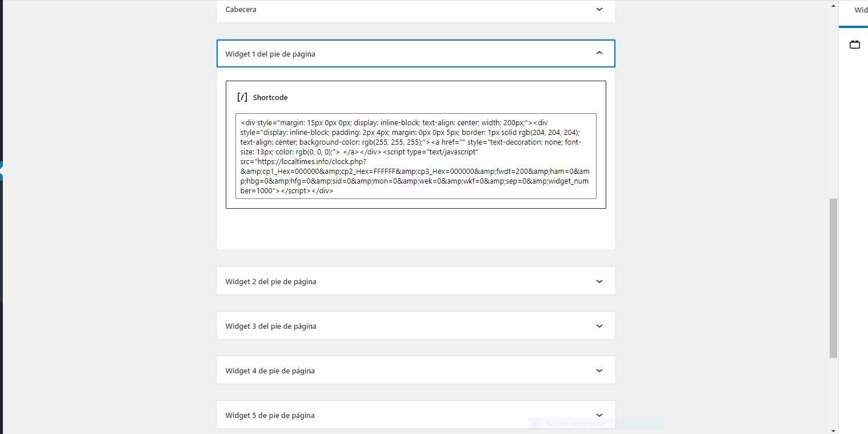Expand Widget 5 de pie de página
This screenshot has height=434, width=868.
599,415
